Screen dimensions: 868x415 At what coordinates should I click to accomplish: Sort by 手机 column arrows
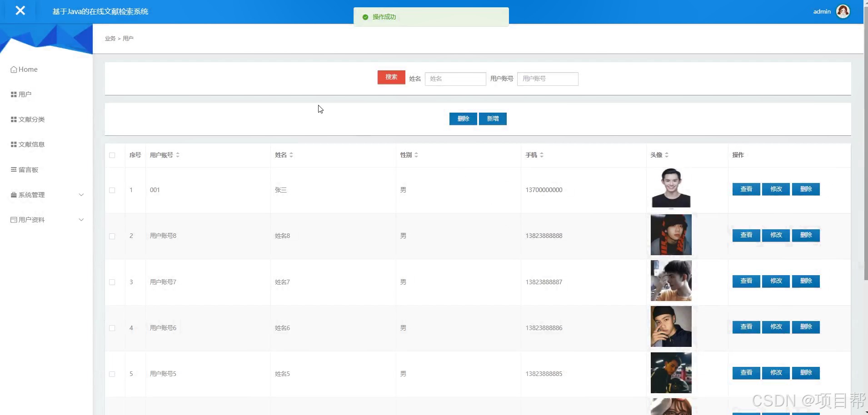542,155
